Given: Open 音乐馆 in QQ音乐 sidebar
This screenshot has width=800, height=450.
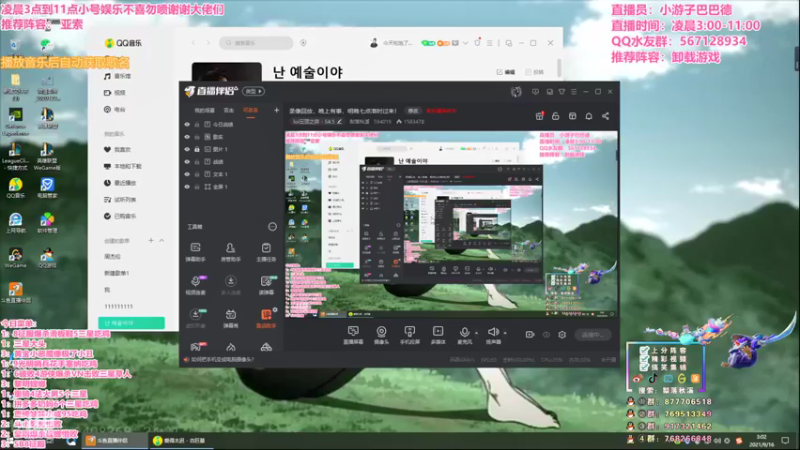Looking at the screenshot, I should click(117, 76).
